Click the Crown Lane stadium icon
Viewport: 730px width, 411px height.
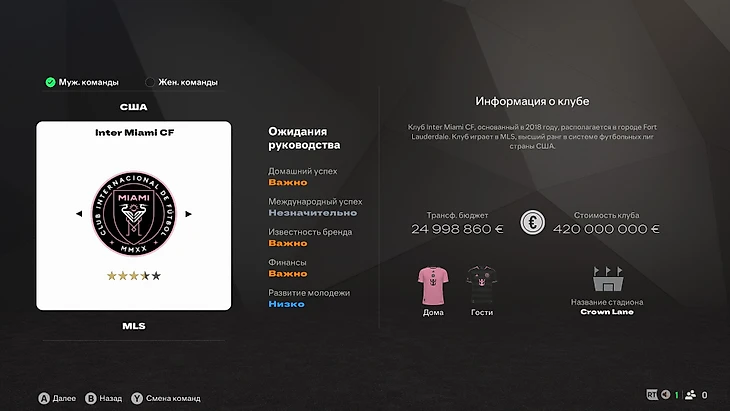click(608, 279)
